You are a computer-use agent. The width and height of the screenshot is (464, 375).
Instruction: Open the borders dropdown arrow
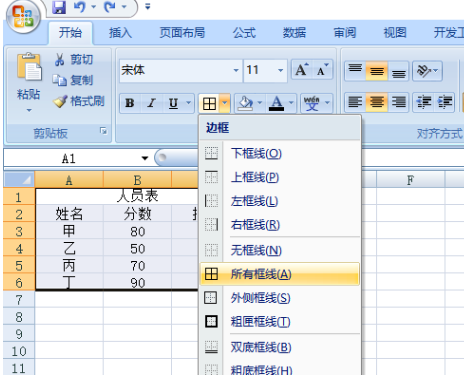tap(225, 103)
